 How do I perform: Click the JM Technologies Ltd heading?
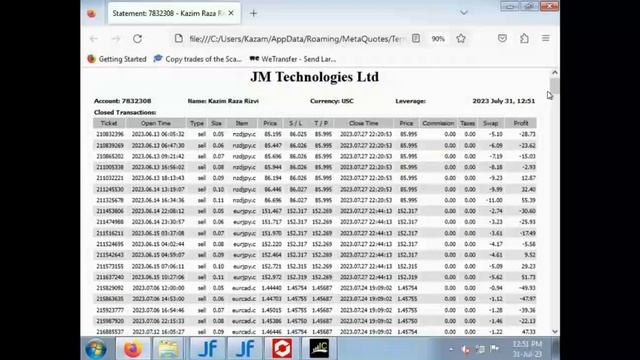pos(315,77)
